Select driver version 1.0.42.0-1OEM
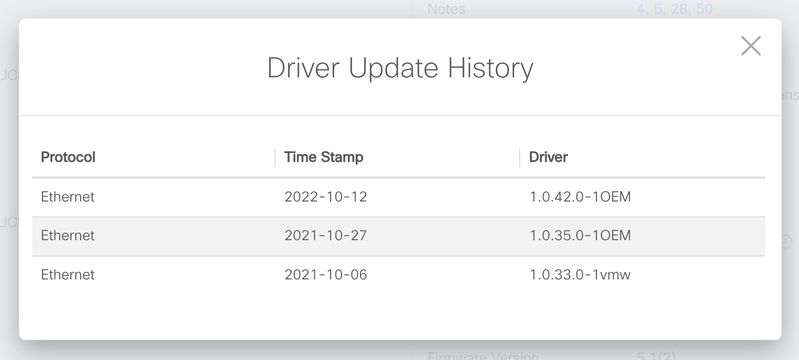The width and height of the screenshot is (799, 360). point(580,197)
